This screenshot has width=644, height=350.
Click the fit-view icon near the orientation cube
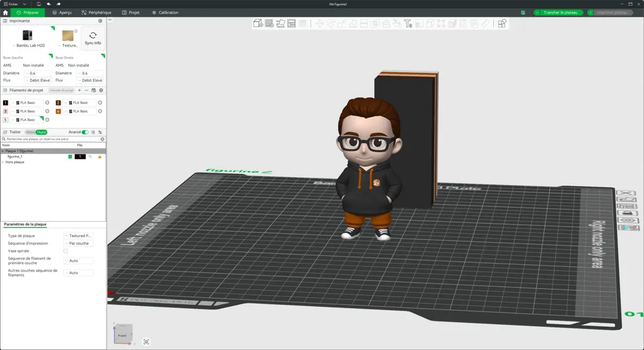pyautogui.click(x=146, y=342)
